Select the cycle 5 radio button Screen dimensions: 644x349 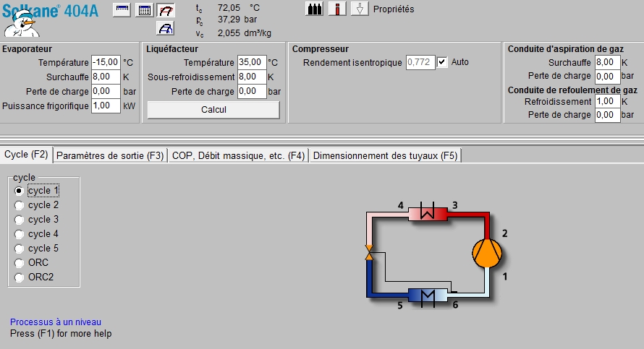[x=19, y=249]
